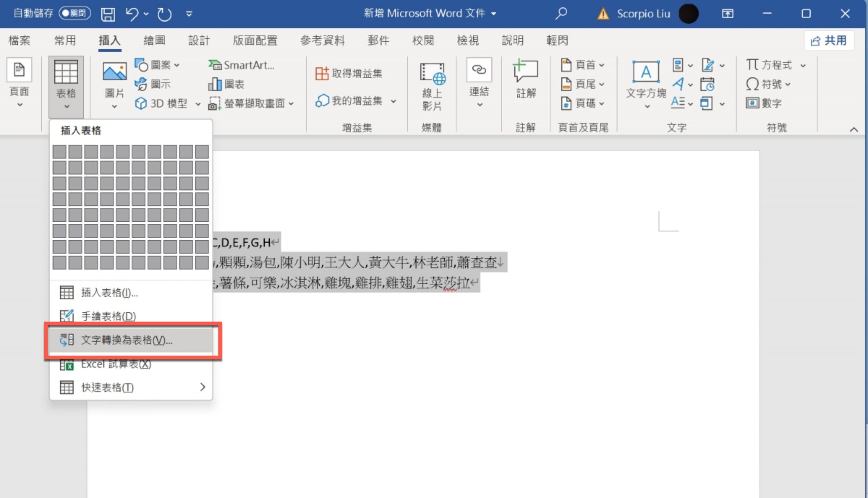Open the Equation dropdown arrow

[803, 65]
